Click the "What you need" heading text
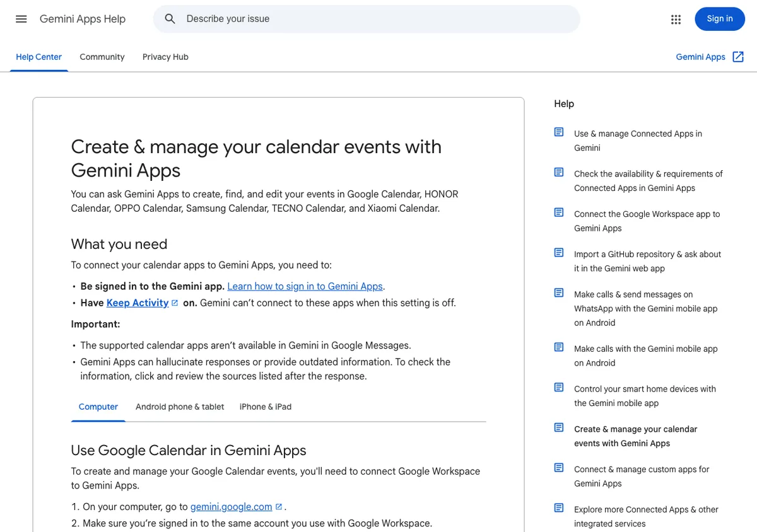Image resolution: width=757 pixels, height=532 pixels. [x=119, y=244]
